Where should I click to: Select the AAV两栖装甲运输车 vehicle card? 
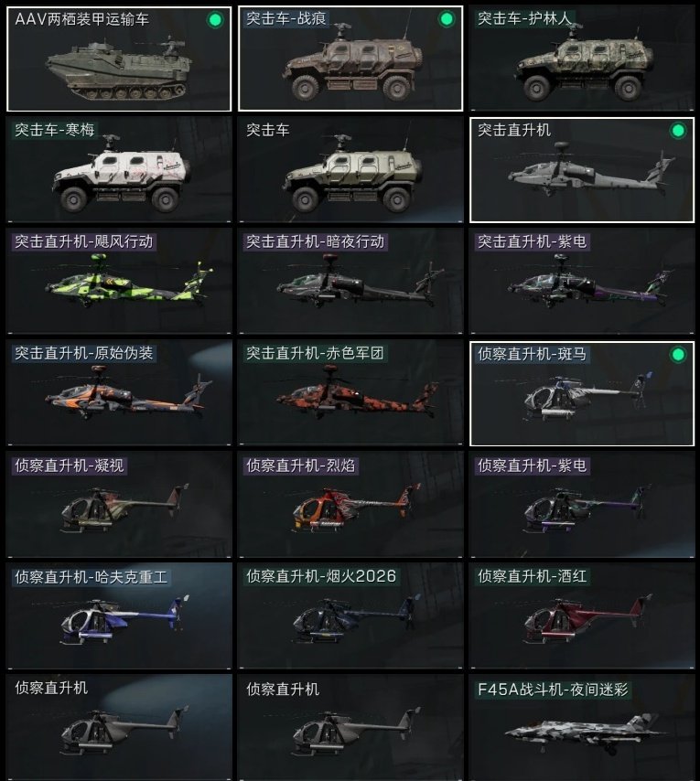click(119, 59)
